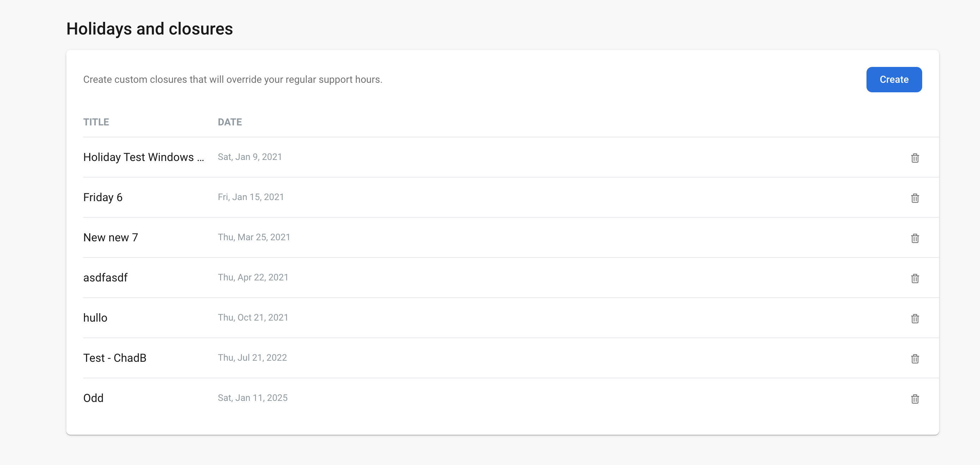Delete the asdfasdf entry
980x465 pixels.
pyautogui.click(x=914, y=278)
